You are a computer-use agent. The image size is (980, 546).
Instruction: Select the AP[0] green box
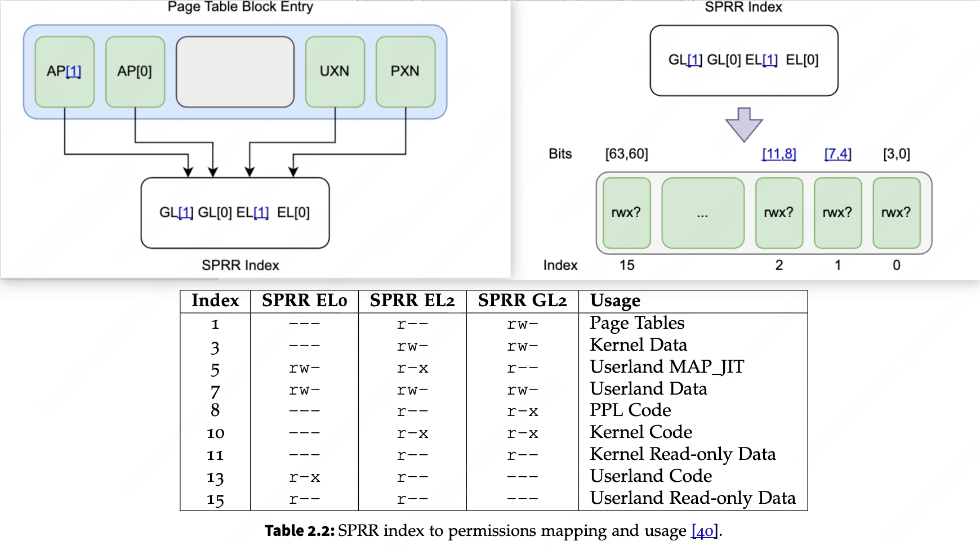click(135, 71)
